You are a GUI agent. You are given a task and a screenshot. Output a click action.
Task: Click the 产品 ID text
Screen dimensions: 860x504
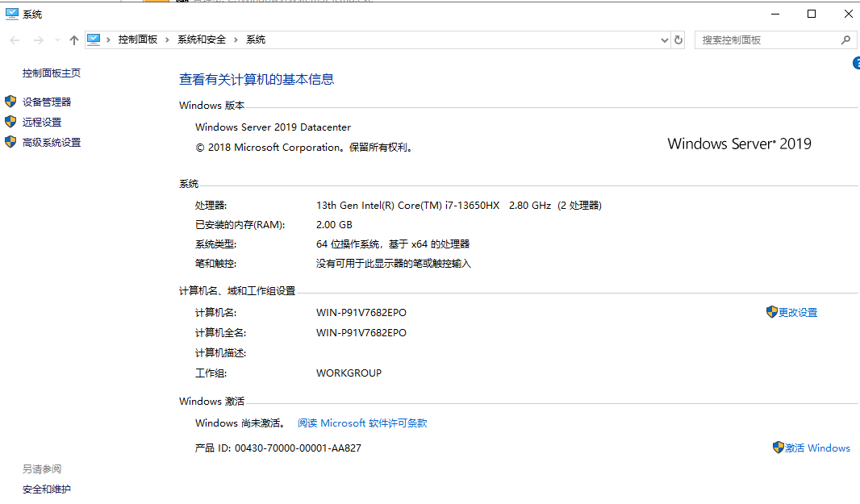coord(278,448)
